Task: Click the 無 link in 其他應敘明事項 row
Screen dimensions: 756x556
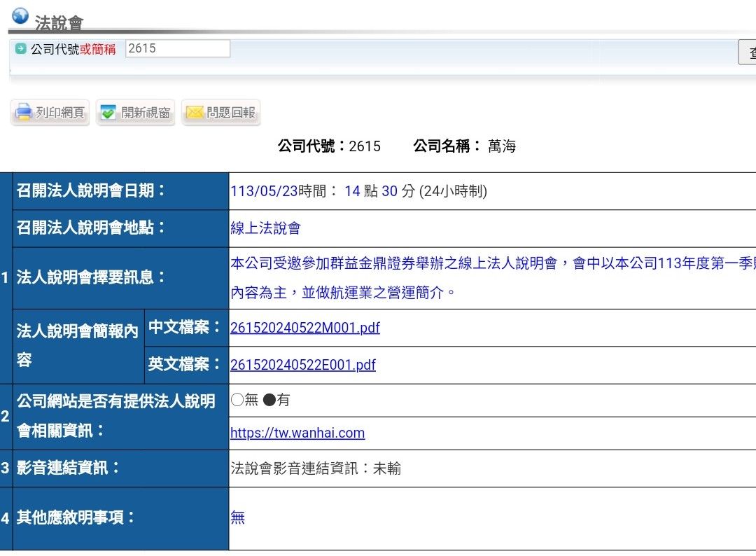Action: tap(237, 517)
